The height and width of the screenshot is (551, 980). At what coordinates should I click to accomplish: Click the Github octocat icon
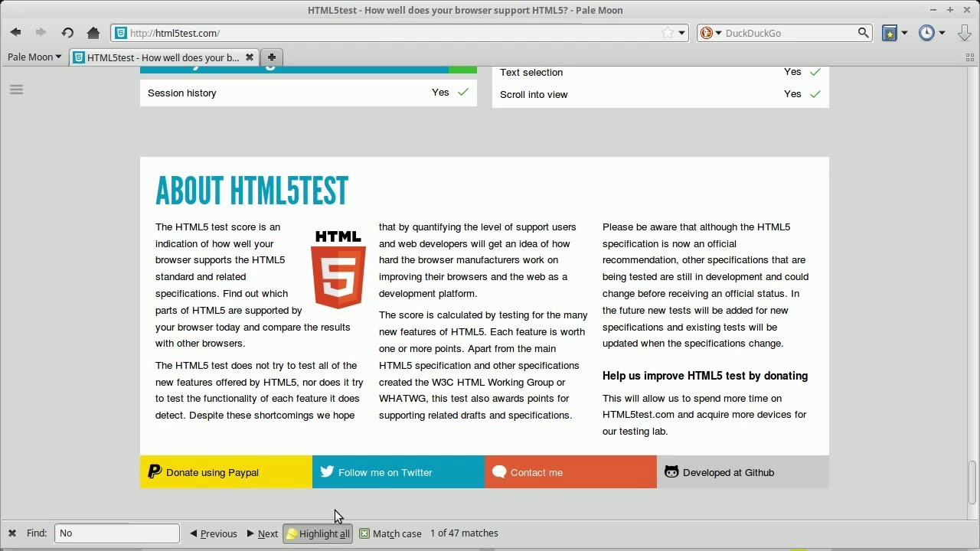click(x=671, y=472)
